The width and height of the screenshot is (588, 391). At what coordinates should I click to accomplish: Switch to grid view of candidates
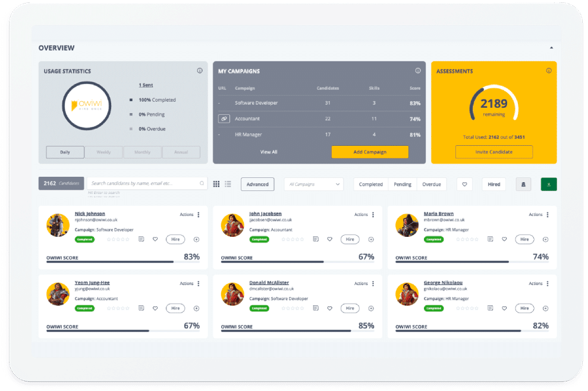click(216, 184)
